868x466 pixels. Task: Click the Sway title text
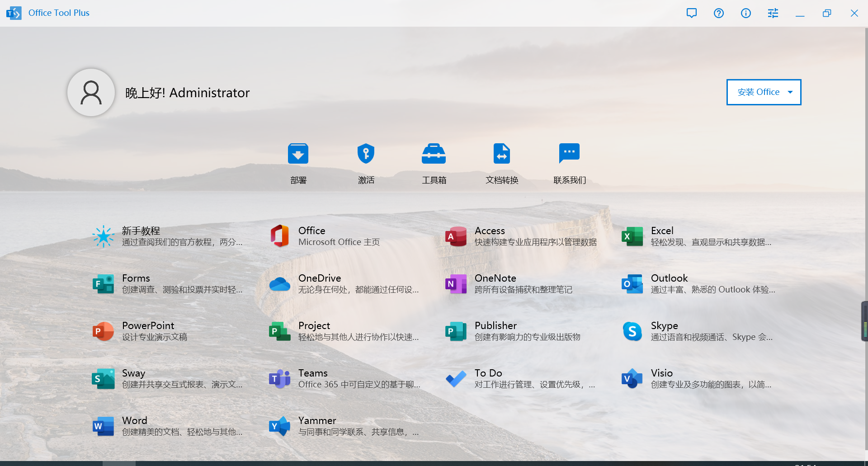coord(134,373)
